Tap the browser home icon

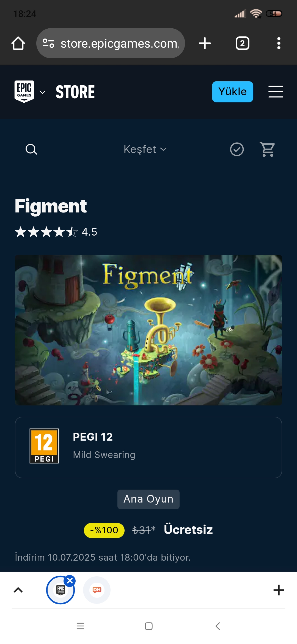point(18,43)
